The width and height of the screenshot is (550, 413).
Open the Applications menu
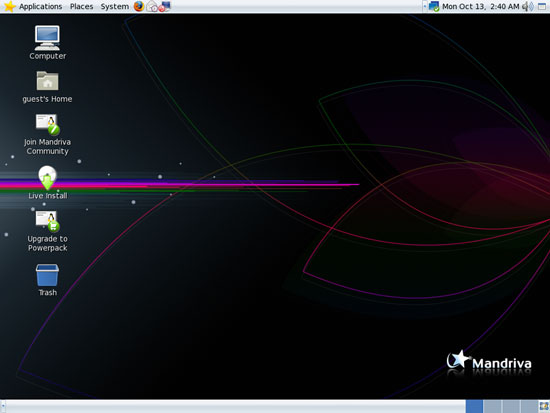click(40, 6)
